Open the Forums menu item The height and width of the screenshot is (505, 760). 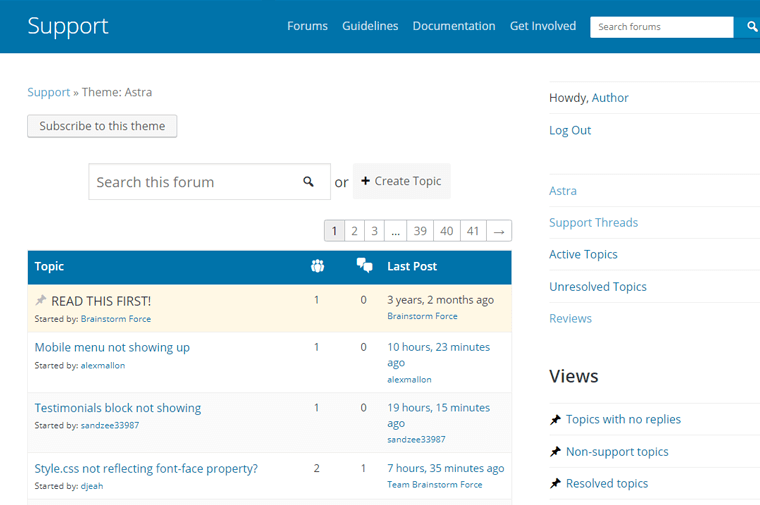pyautogui.click(x=307, y=26)
